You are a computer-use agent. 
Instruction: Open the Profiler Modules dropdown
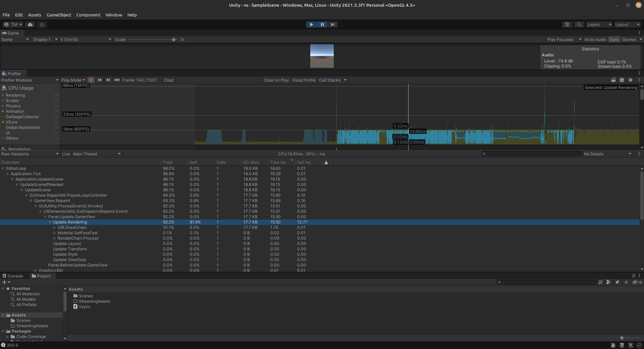tap(30, 80)
